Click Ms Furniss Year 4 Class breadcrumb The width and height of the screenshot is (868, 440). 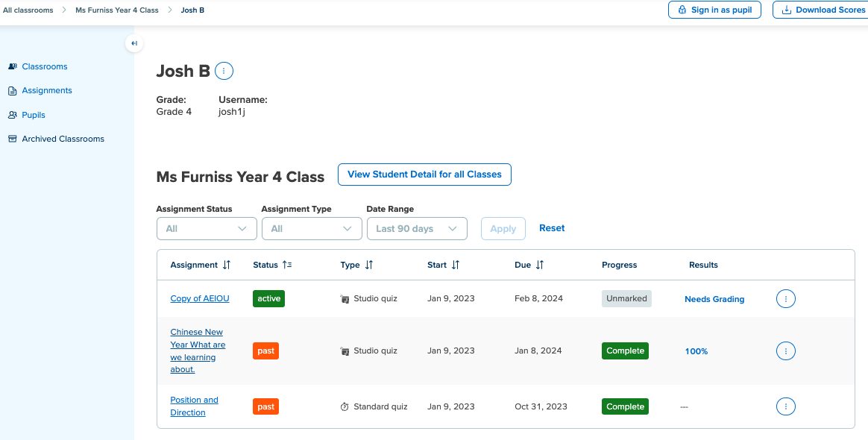click(x=117, y=10)
